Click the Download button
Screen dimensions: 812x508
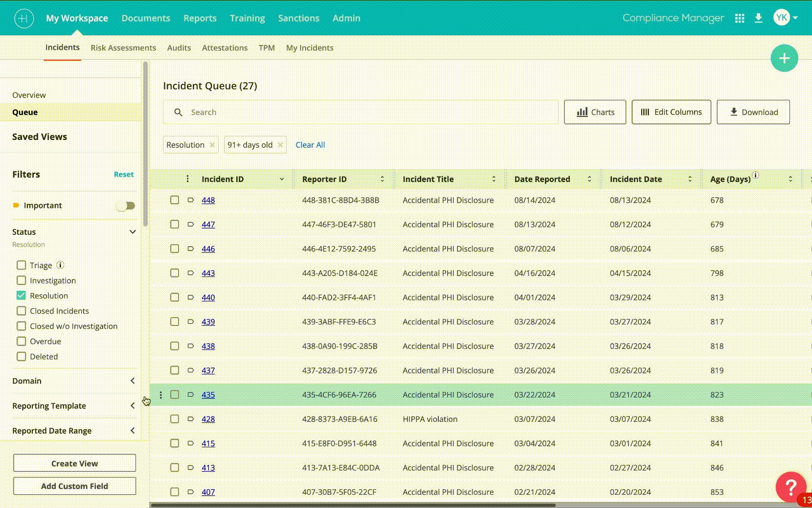pyautogui.click(x=753, y=112)
